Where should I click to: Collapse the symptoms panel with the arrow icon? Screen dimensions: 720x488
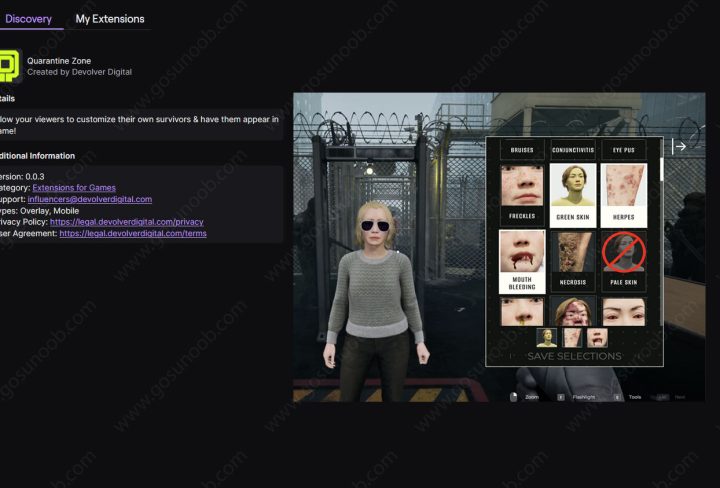pyautogui.click(x=679, y=146)
